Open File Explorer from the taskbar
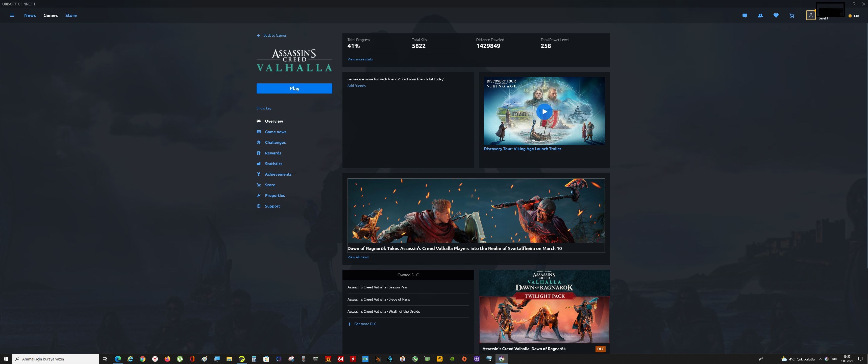Screen dimensions: 868x364 tap(229, 359)
